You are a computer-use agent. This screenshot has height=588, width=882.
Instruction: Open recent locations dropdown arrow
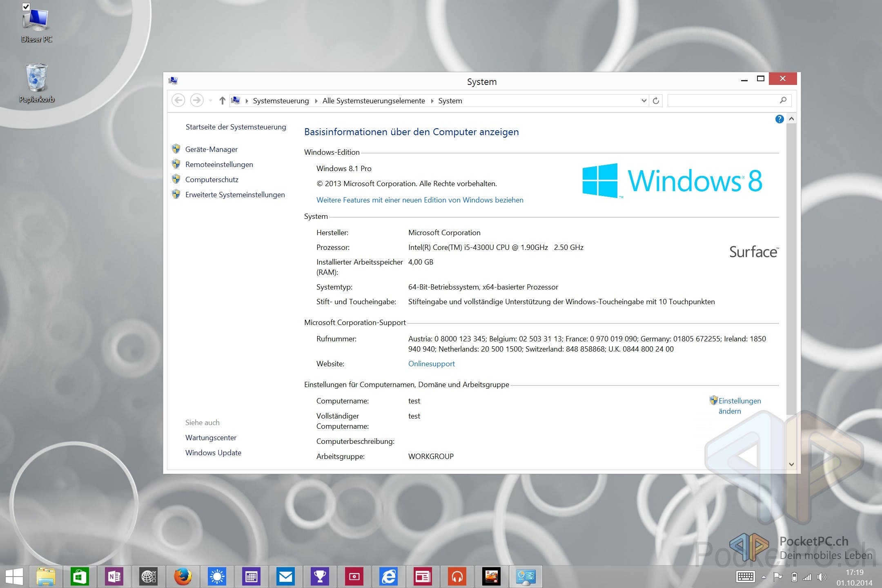coord(210,100)
